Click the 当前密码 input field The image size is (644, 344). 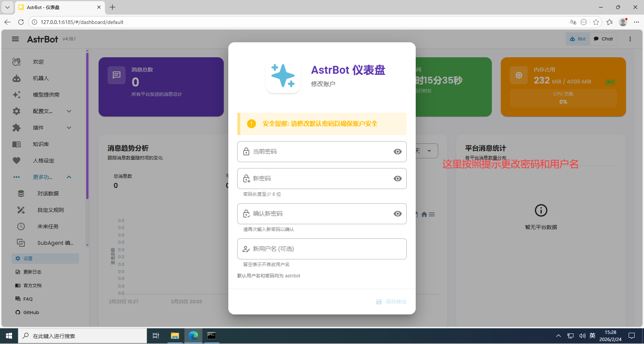[x=322, y=152]
